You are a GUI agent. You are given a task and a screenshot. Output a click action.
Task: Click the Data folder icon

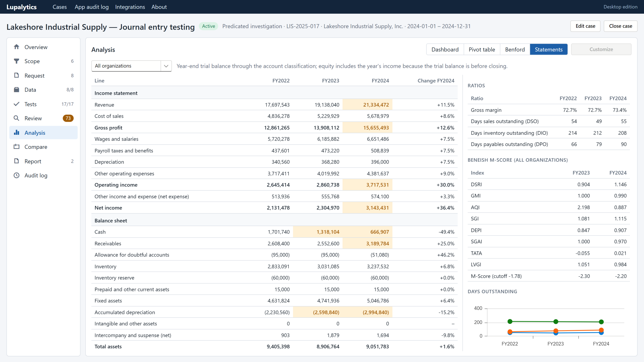[x=17, y=90]
